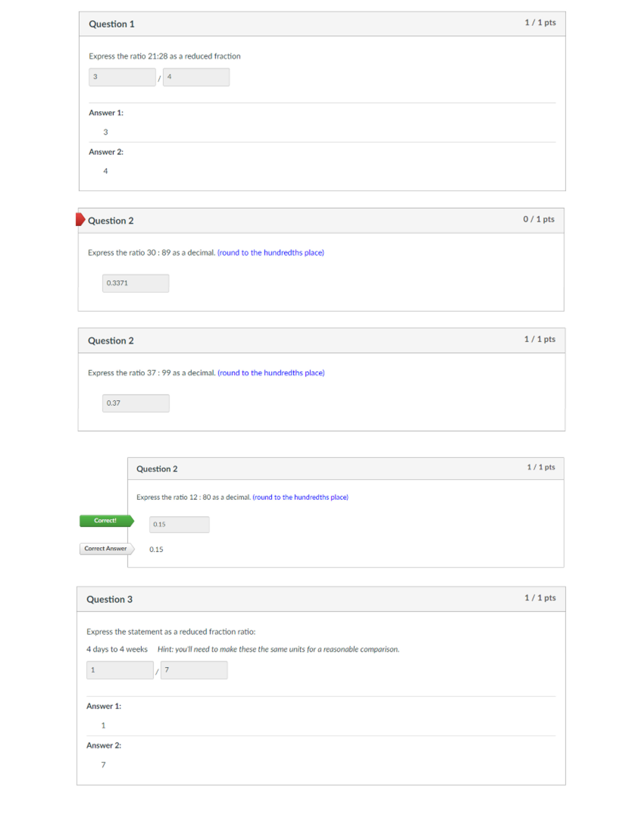This screenshot has width=644, height=834.
Task: Click the Answer 1 value 3 in Question 1
Action: [x=106, y=132]
